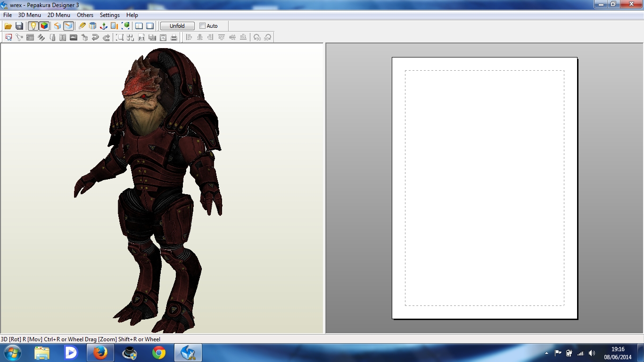Viewport: 644px width, 362px height.
Task: Click the clipboard copy icon in 2D toolbar
Action: tap(163, 37)
